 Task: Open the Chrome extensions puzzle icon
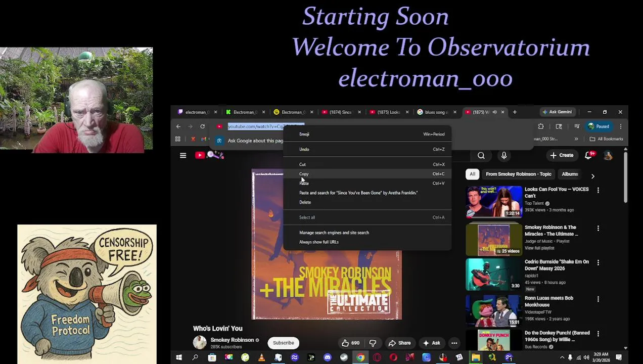[541, 126]
